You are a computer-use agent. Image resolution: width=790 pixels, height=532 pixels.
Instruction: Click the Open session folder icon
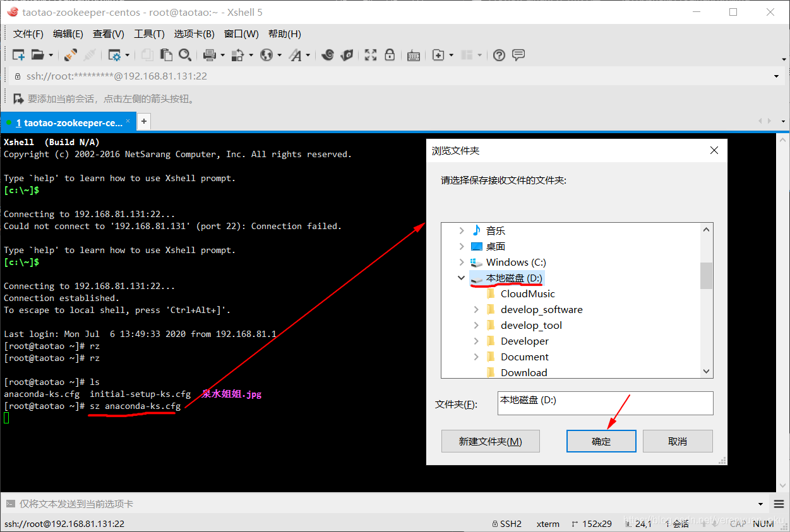pyautogui.click(x=38, y=56)
